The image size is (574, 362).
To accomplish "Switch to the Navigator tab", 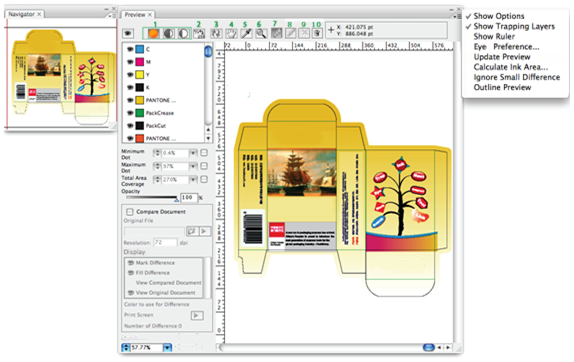I will point(21,14).
